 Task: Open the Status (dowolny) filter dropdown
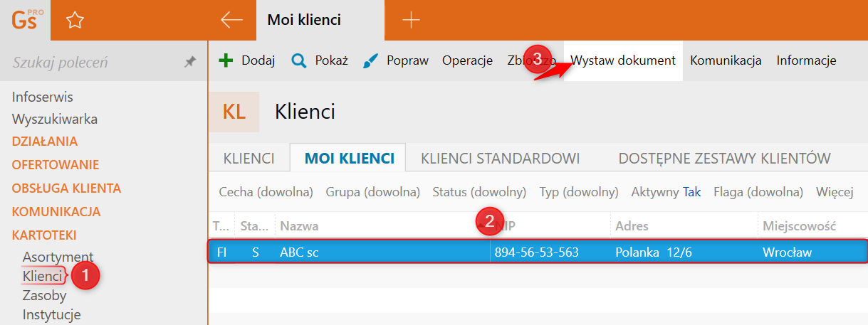479,192
